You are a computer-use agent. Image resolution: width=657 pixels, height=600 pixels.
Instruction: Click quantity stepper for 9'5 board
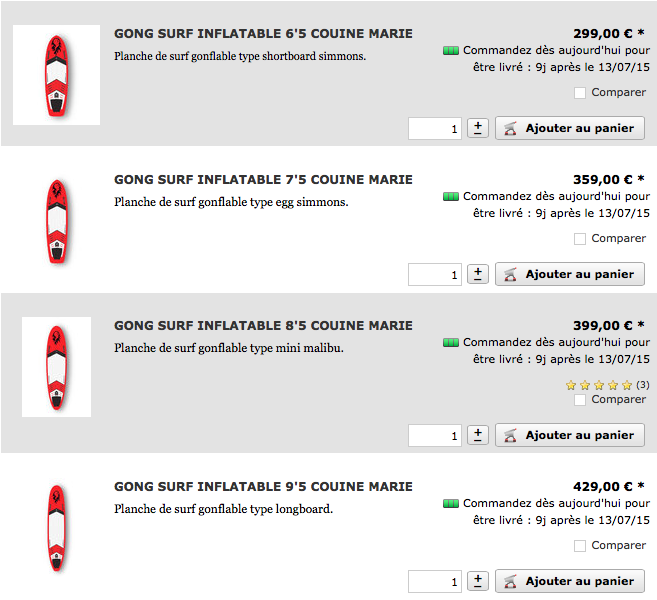[478, 581]
